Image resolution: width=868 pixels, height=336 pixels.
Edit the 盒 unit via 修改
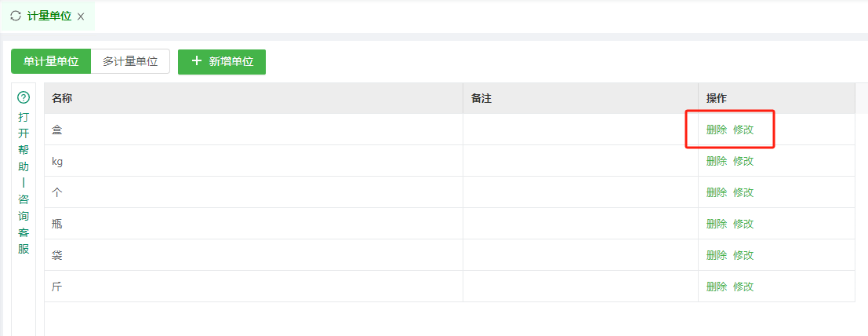tap(743, 130)
